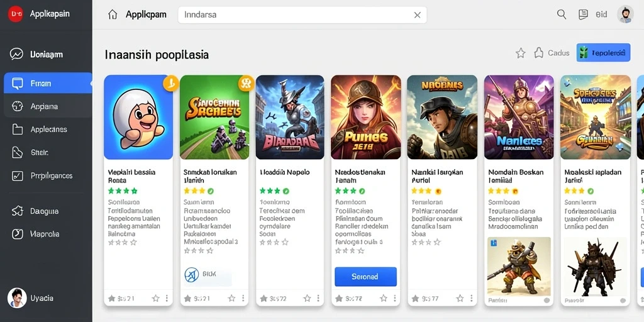Toggle favorite star on first card footer

(156, 298)
